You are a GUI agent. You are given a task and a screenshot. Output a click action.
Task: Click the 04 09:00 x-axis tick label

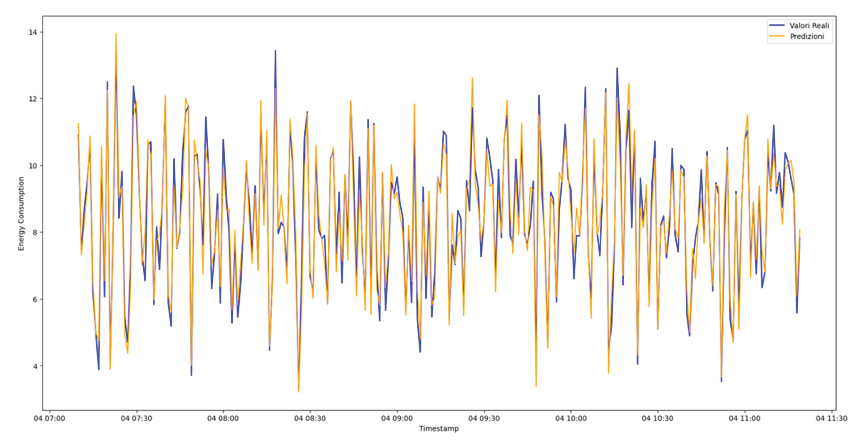(x=397, y=418)
